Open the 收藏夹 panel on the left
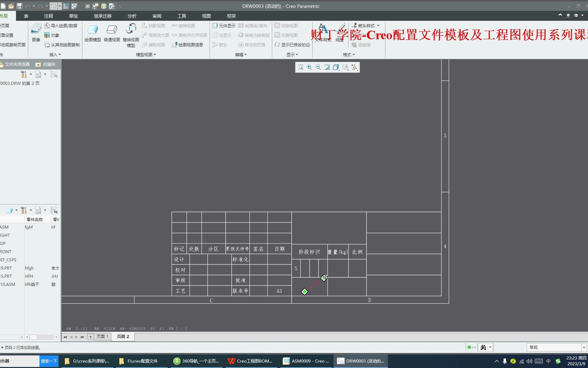The image size is (588, 368). pyautogui.click(x=47, y=64)
